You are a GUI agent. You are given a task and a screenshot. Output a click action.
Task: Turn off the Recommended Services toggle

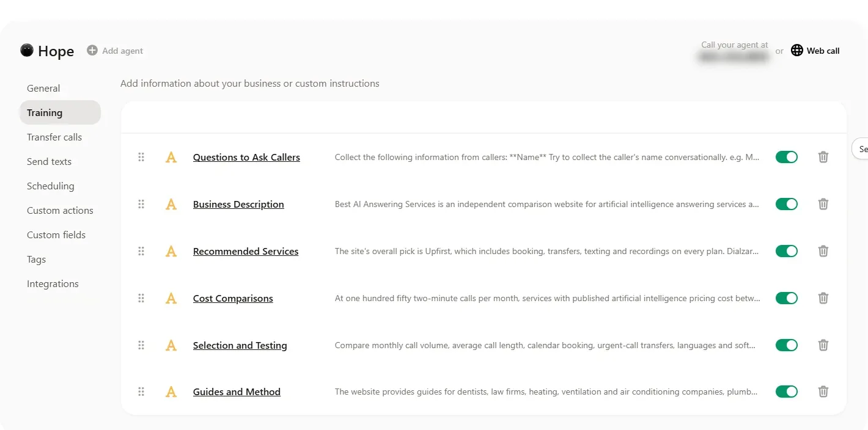pos(787,251)
